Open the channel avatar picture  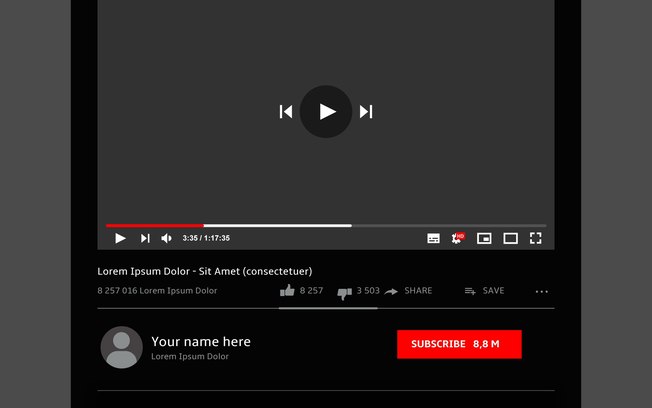coord(121,347)
